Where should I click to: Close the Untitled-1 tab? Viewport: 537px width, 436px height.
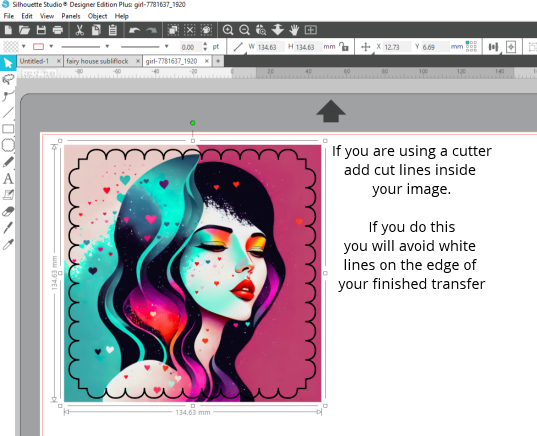[x=59, y=61]
